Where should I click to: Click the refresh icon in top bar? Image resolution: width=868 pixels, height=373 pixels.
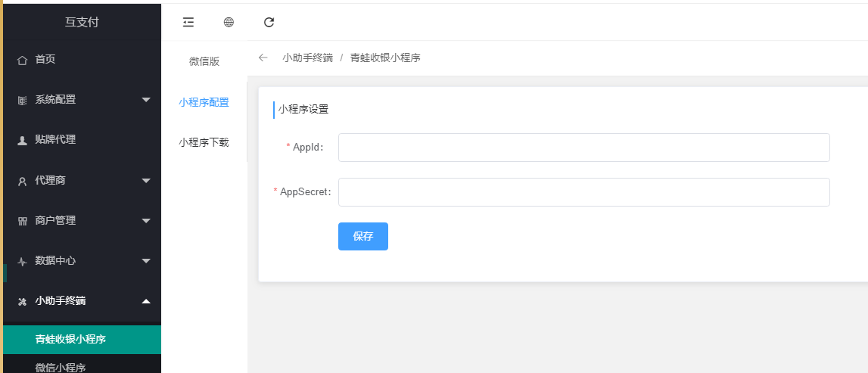point(269,22)
